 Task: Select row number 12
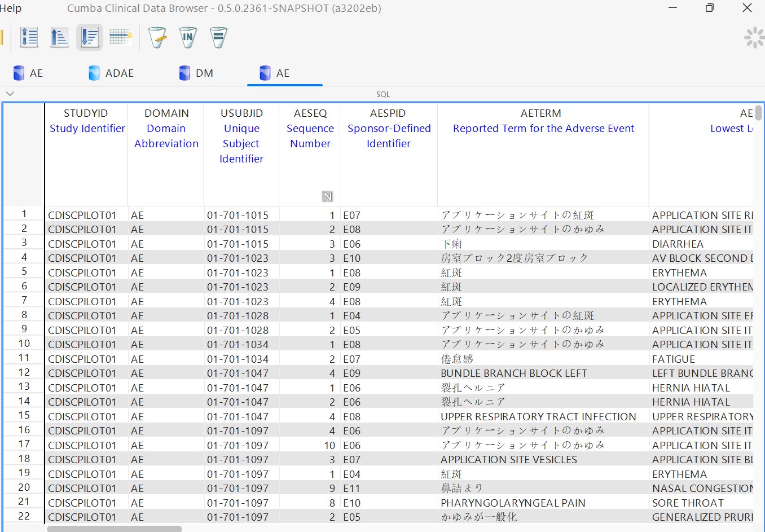24,372
